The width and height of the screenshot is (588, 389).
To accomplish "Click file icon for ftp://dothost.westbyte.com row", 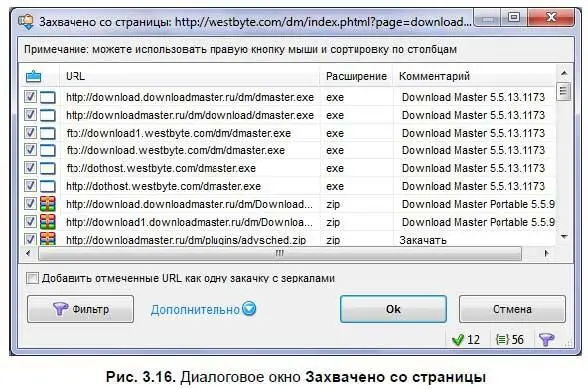I will [48, 168].
